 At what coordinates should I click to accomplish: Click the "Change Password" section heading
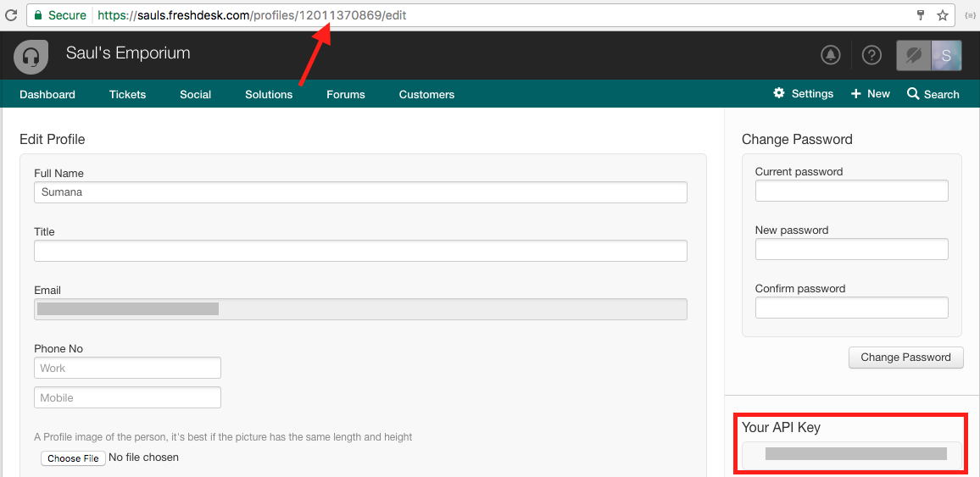797,139
